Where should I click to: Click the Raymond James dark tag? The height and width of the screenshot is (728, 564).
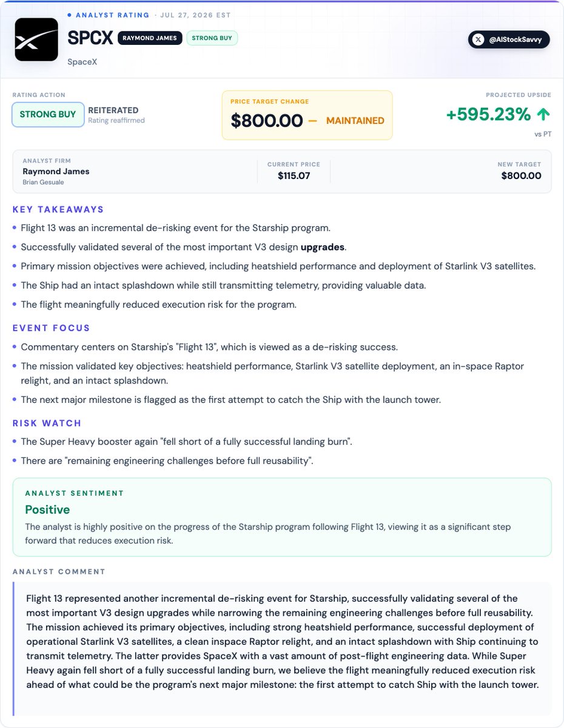pos(150,38)
